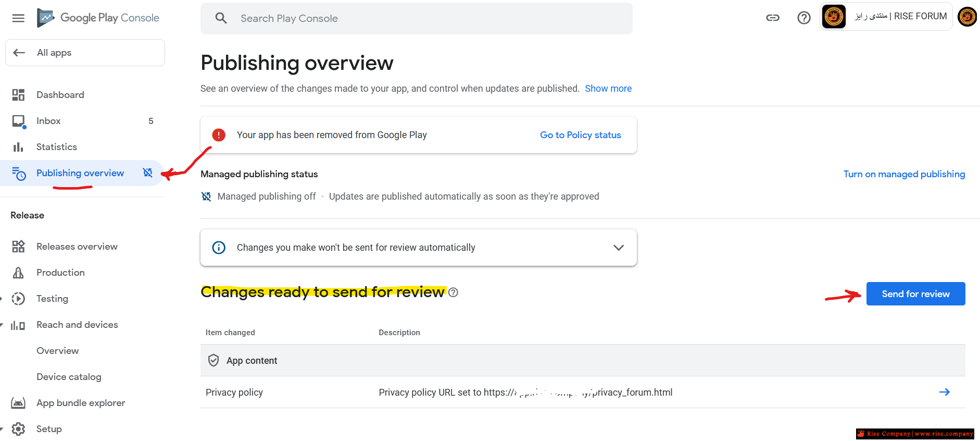Screen dimensions: 980x441
Task: Click the Setup gear icon
Action: (x=18, y=429)
